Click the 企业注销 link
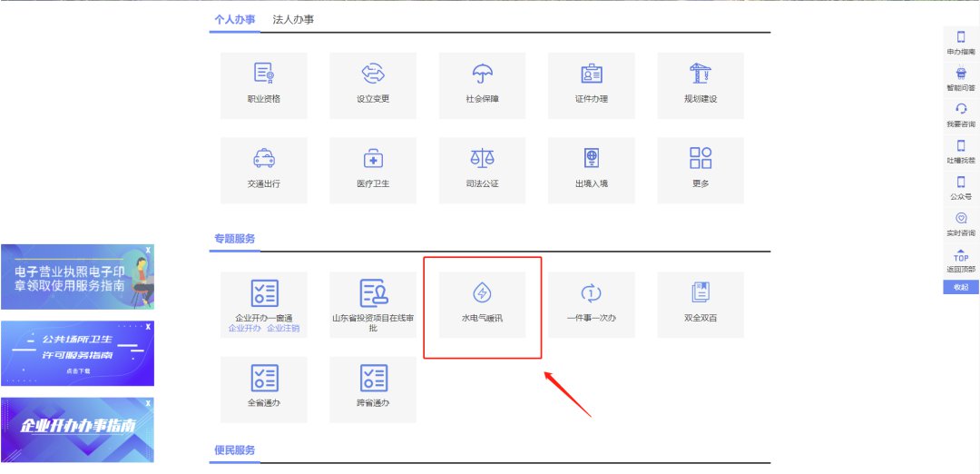The image size is (980, 474). pyautogui.click(x=283, y=328)
